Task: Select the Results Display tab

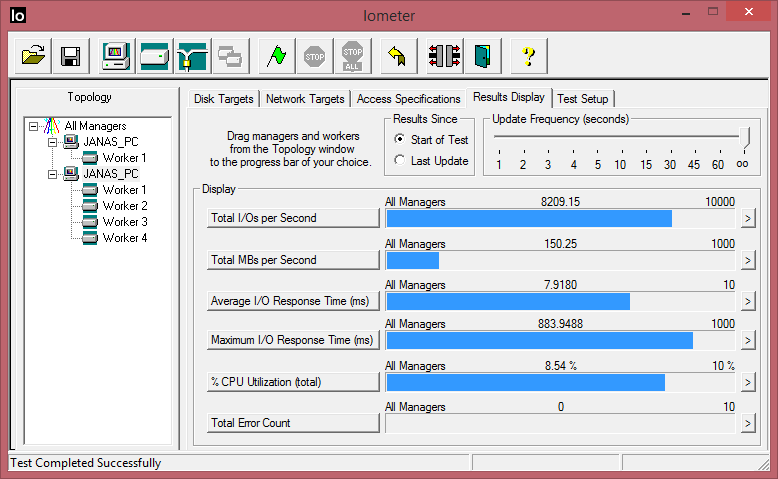Action: coord(509,97)
